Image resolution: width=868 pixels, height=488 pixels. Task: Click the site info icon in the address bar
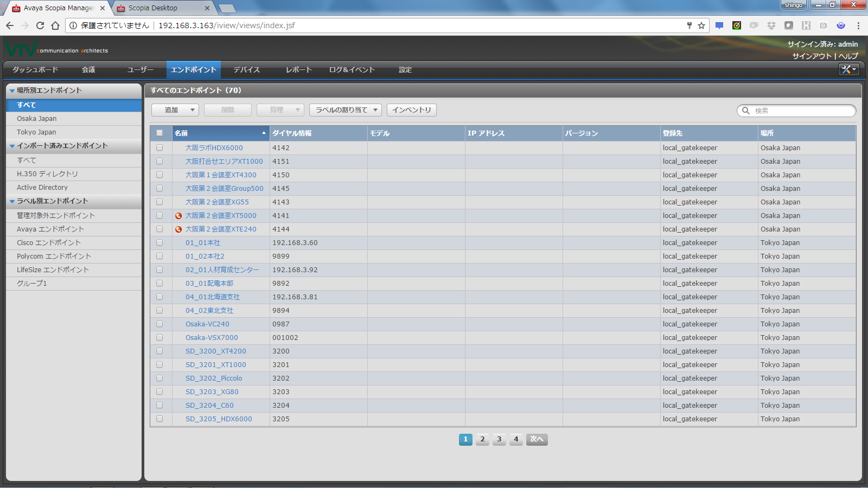click(74, 25)
